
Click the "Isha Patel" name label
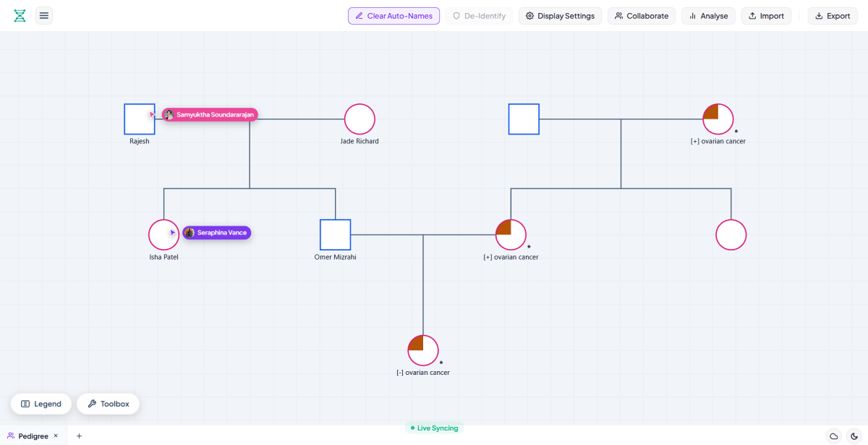[x=163, y=257]
